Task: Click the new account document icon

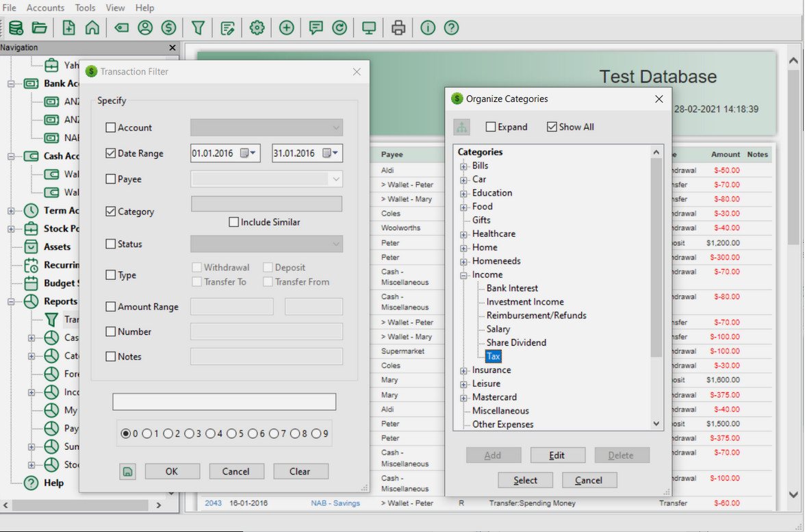Action: (x=68, y=27)
